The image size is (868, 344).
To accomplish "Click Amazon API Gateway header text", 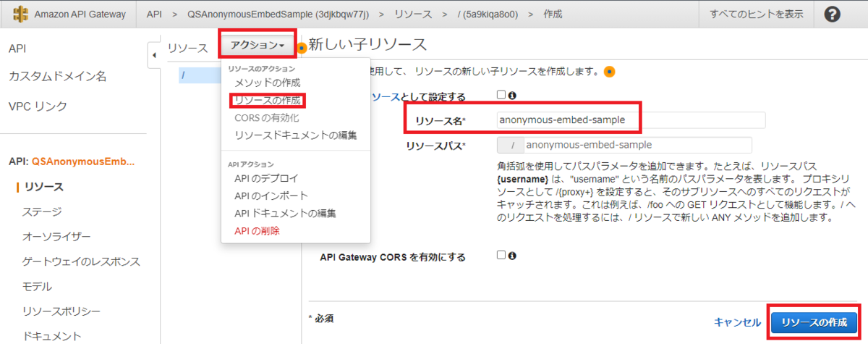I will point(80,14).
